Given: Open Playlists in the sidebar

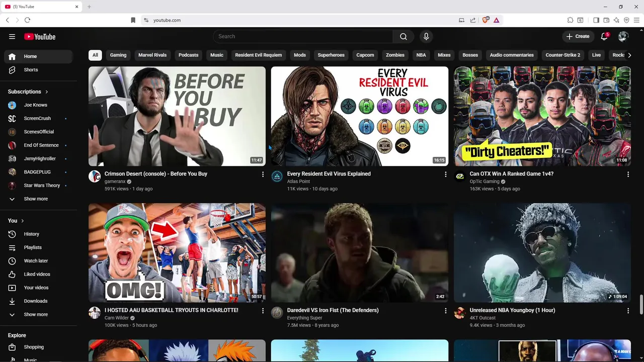Looking at the screenshot, I should 38,247.
